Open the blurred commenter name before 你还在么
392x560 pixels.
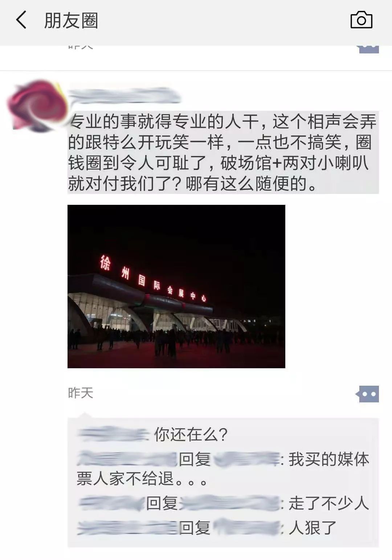coord(114,434)
